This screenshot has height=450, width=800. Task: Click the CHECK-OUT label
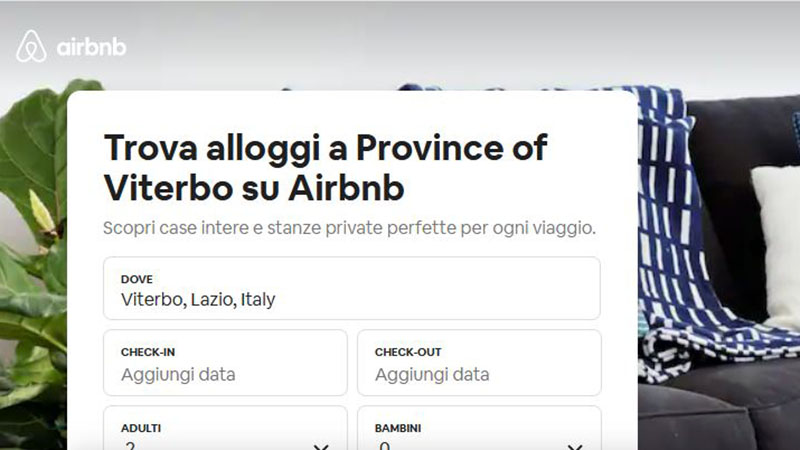pyautogui.click(x=408, y=352)
